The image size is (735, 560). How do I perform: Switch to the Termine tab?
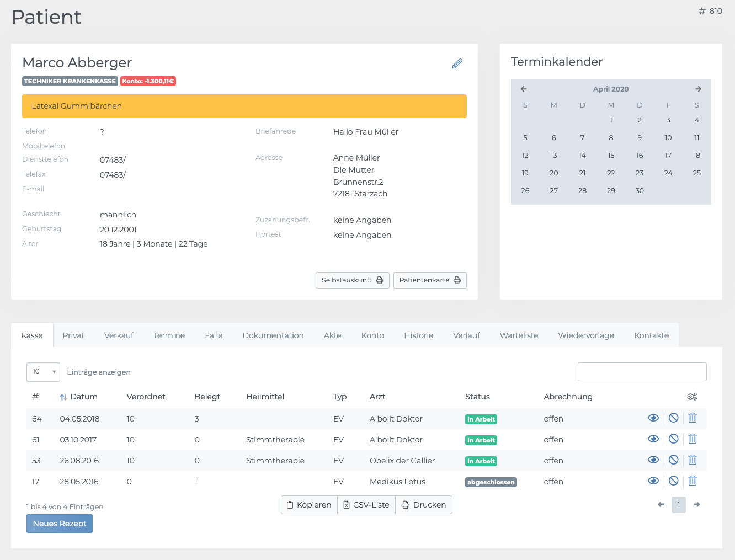pos(169,335)
